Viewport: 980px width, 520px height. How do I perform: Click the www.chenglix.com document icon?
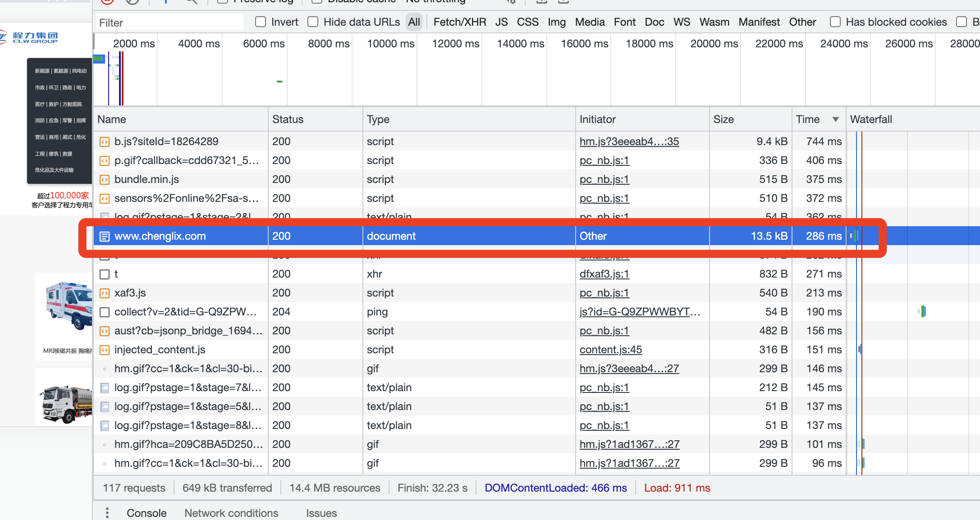(x=104, y=236)
